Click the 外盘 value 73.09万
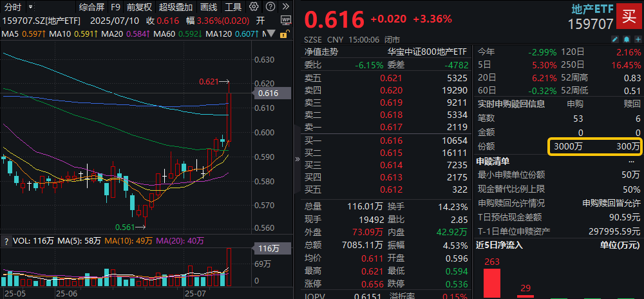 click(369, 233)
